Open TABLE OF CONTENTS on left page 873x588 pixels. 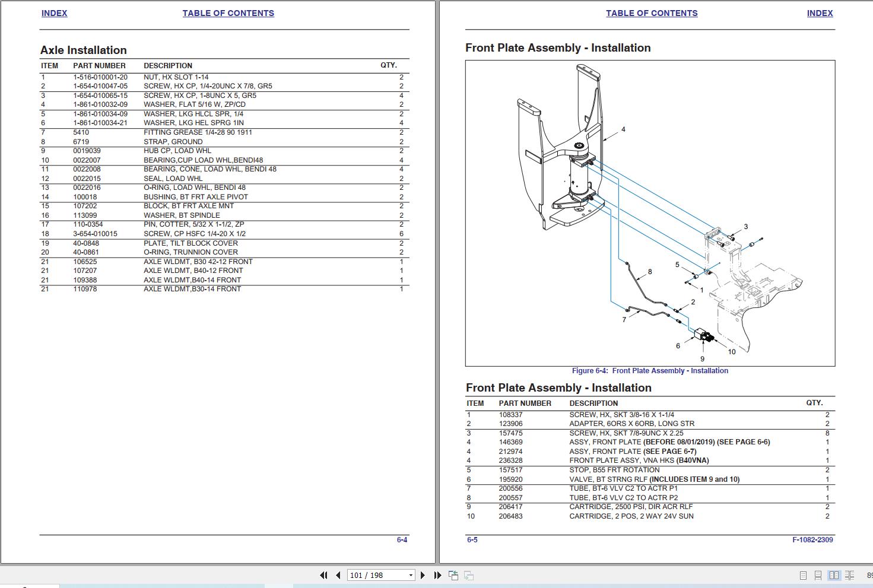pos(228,13)
